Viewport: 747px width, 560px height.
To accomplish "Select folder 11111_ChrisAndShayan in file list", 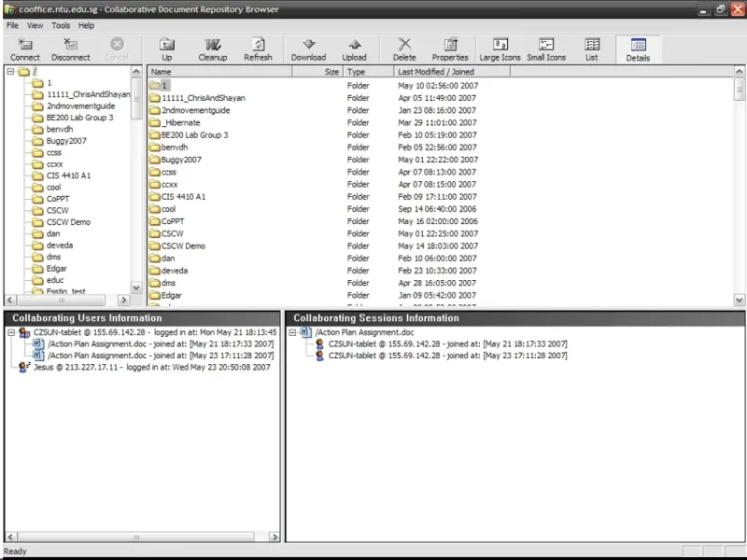I will coord(204,98).
